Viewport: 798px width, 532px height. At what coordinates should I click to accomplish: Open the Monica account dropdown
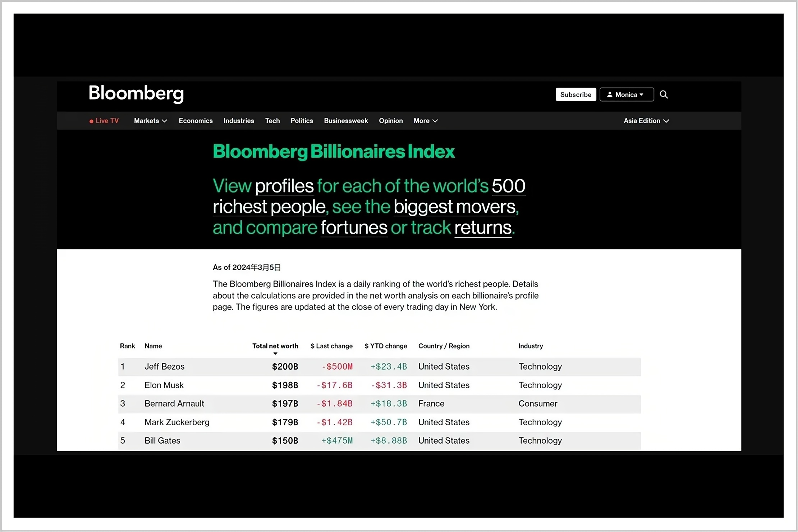[627, 94]
